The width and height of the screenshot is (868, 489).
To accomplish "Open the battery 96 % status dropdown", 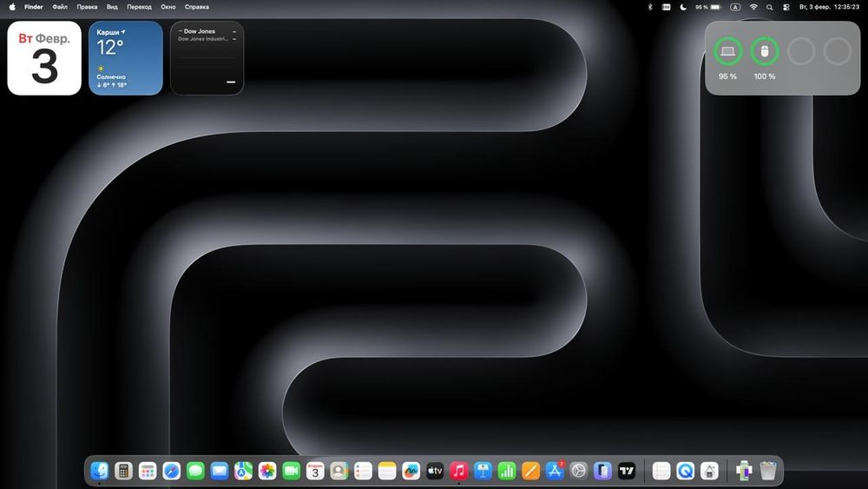I will point(708,7).
